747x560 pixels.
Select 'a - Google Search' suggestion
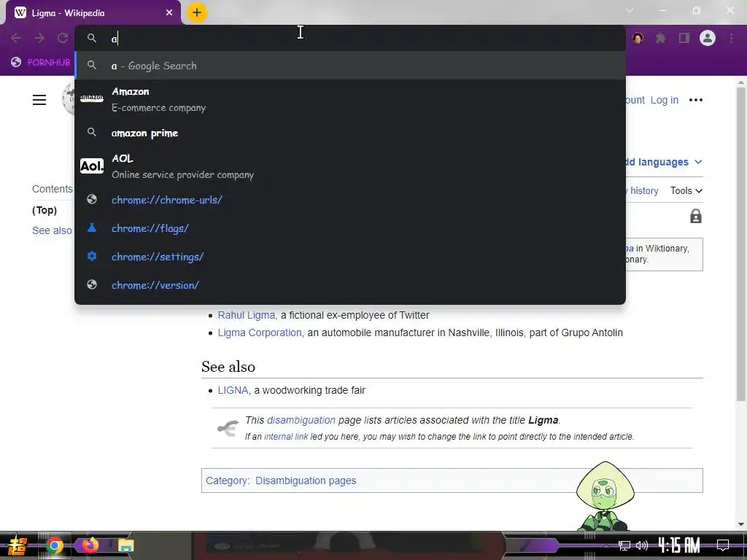[349, 65]
